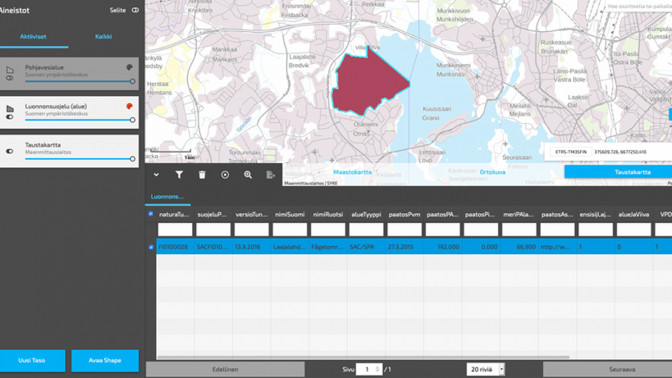Click the nimiSuomi column filter field
Screen dimensions: 672x378
coord(290,230)
